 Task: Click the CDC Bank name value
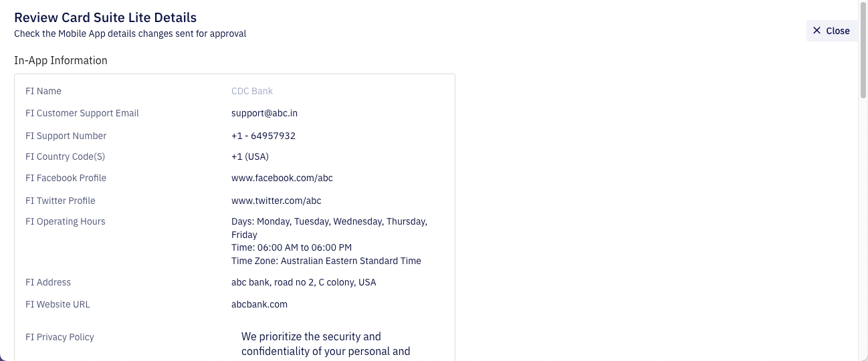[x=252, y=91]
